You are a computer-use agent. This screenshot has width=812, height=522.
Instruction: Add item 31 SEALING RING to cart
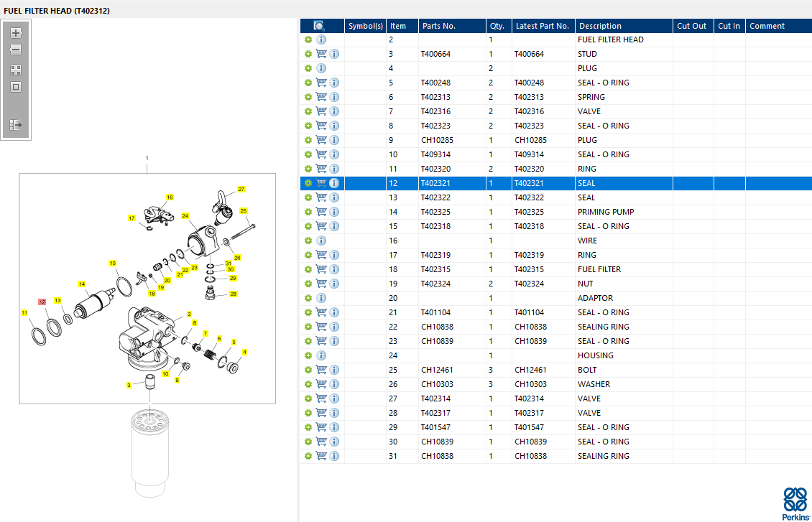click(x=321, y=456)
